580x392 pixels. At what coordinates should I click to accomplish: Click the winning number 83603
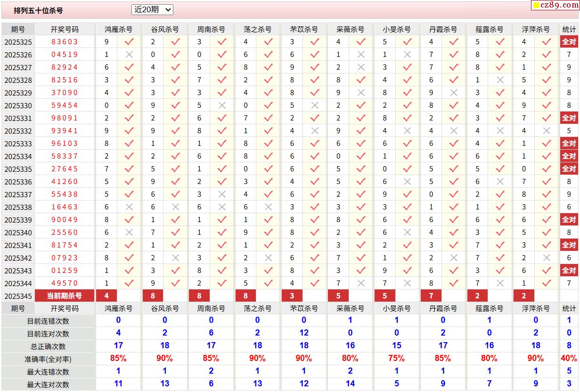click(x=65, y=42)
